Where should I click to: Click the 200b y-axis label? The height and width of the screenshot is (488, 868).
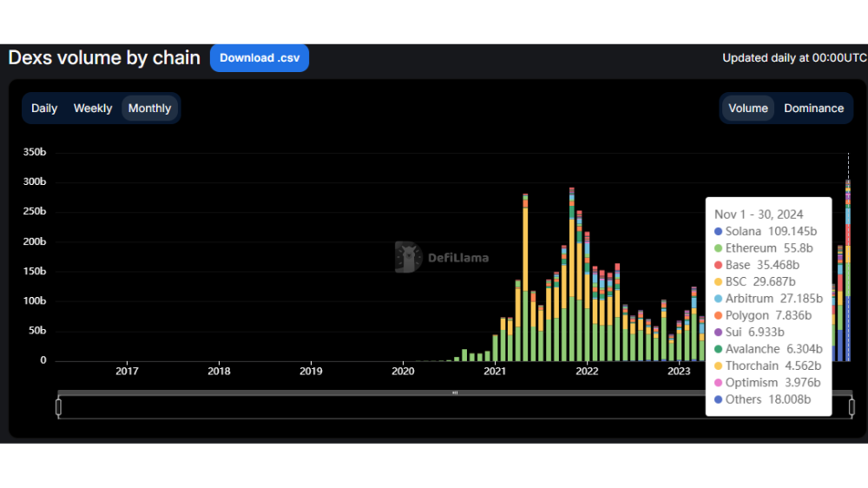point(35,241)
